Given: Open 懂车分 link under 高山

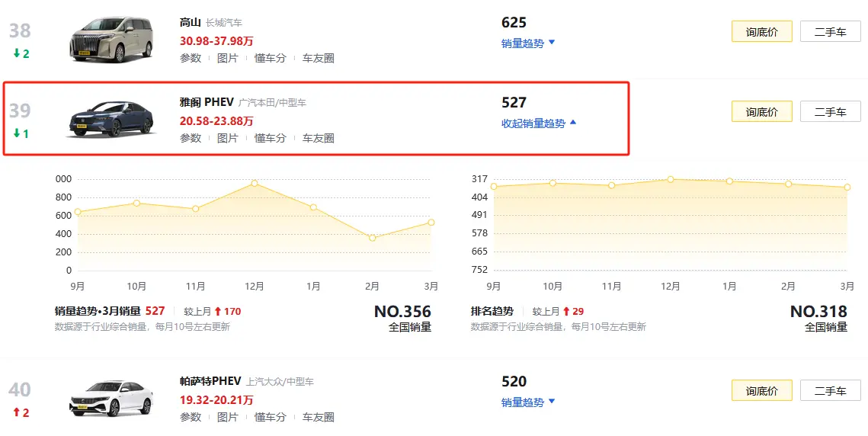Looking at the screenshot, I should click(x=270, y=58).
